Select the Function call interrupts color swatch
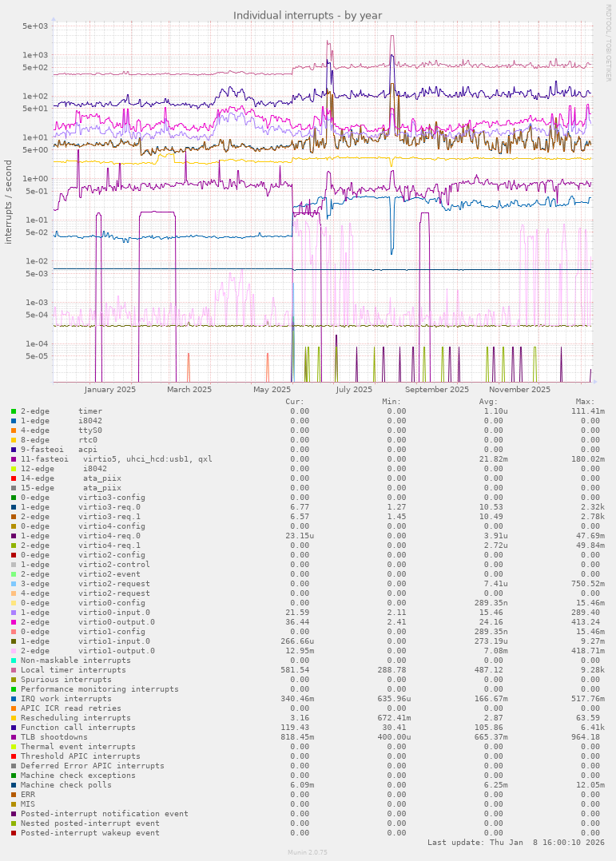The height and width of the screenshot is (861, 616). pyautogui.click(x=14, y=728)
